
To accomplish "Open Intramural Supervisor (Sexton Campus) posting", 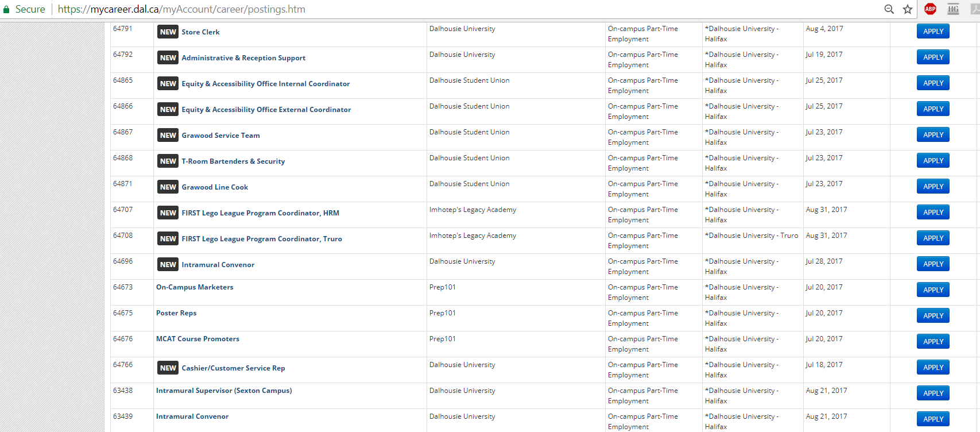I will [x=224, y=391].
